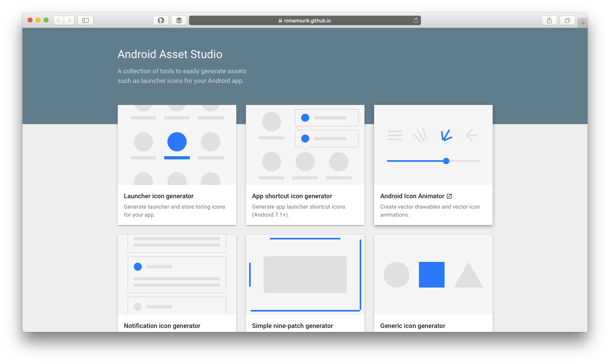
Task: Open Launcher icon generator link
Action: tap(159, 196)
